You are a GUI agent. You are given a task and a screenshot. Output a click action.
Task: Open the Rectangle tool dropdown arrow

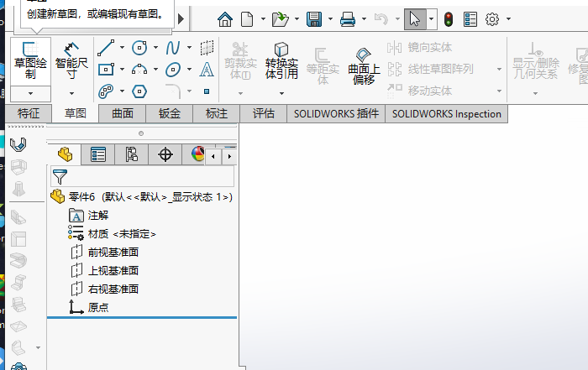(123, 70)
